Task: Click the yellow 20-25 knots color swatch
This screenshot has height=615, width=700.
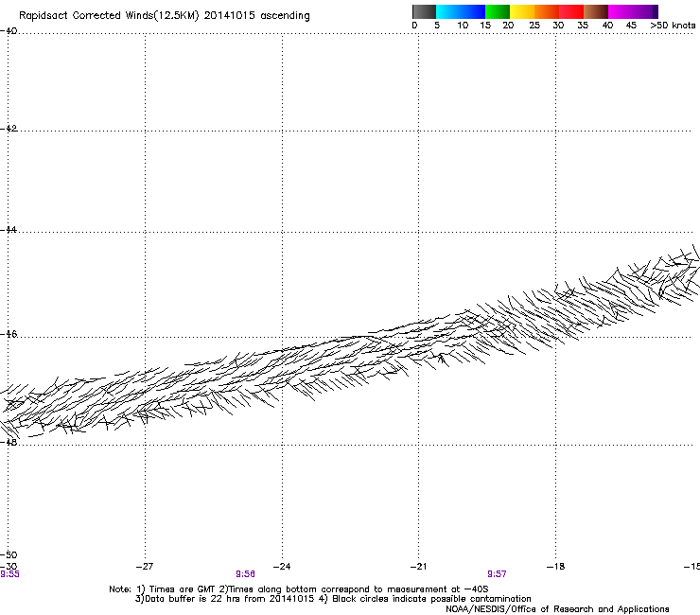Action: point(522,11)
